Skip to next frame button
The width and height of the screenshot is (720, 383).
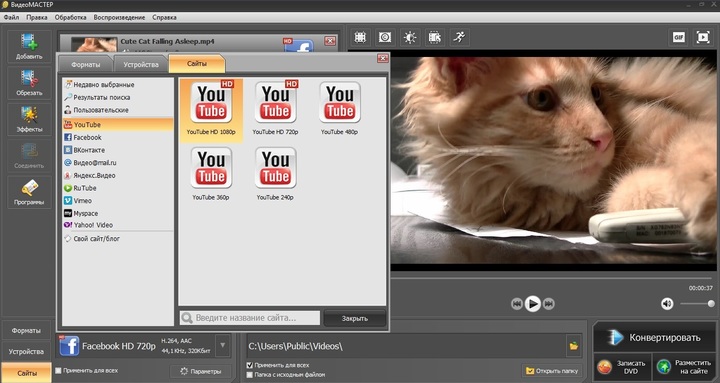pyautogui.click(x=549, y=304)
